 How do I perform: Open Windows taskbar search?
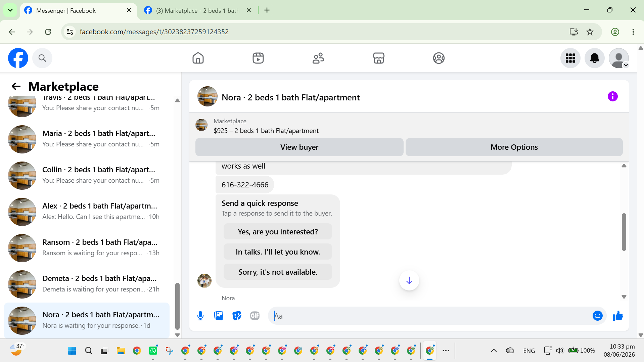coord(89,351)
